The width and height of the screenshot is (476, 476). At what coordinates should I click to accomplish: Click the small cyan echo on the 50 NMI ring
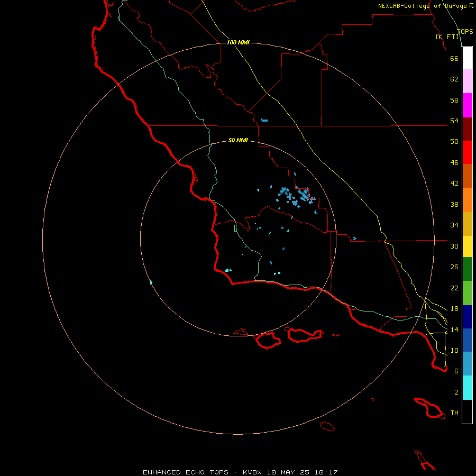151,282
